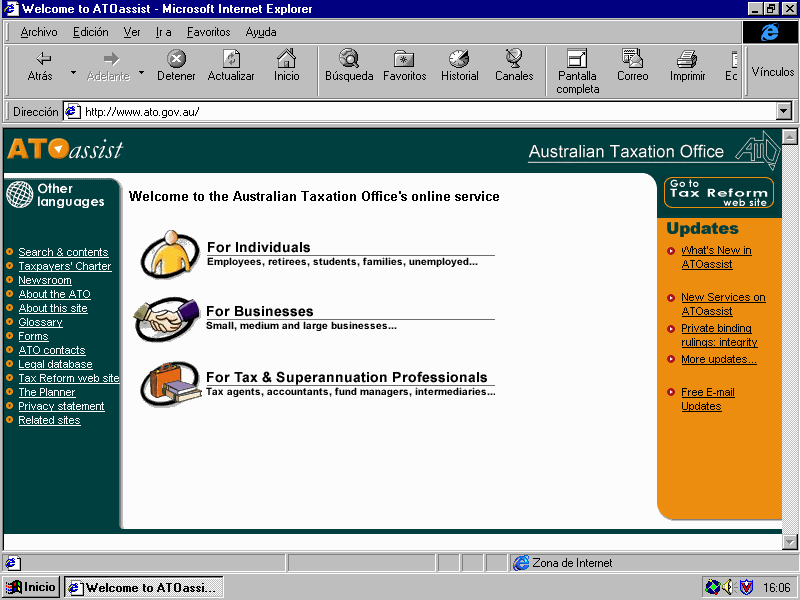Image resolution: width=800 pixels, height=600 pixels.
Task: Follow the New Services on ATOassist link
Action: click(x=723, y=304)
